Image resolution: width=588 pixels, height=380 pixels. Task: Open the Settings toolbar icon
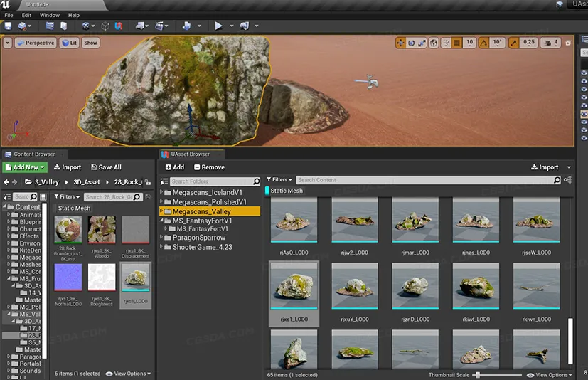86,26
